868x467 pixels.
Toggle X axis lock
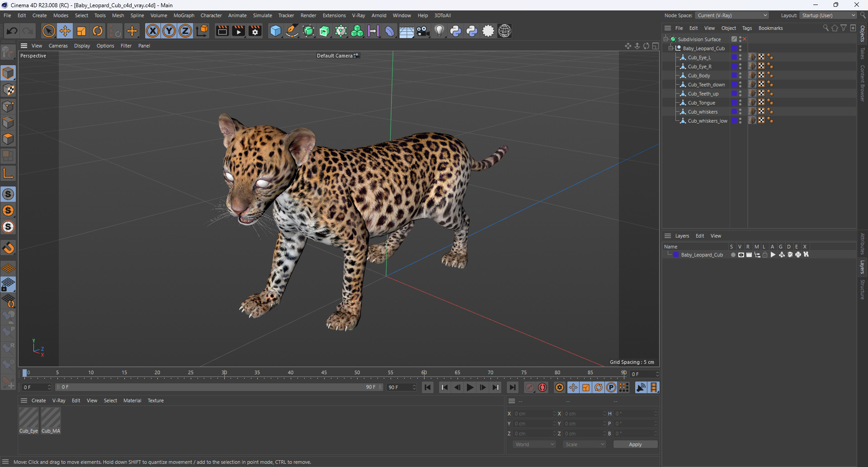click(153, 31)
